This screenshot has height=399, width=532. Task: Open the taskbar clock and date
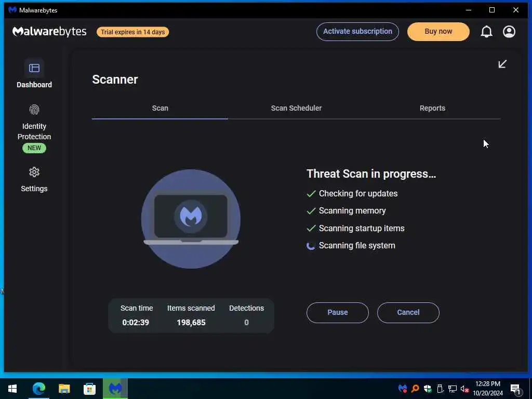click(488, 389)
